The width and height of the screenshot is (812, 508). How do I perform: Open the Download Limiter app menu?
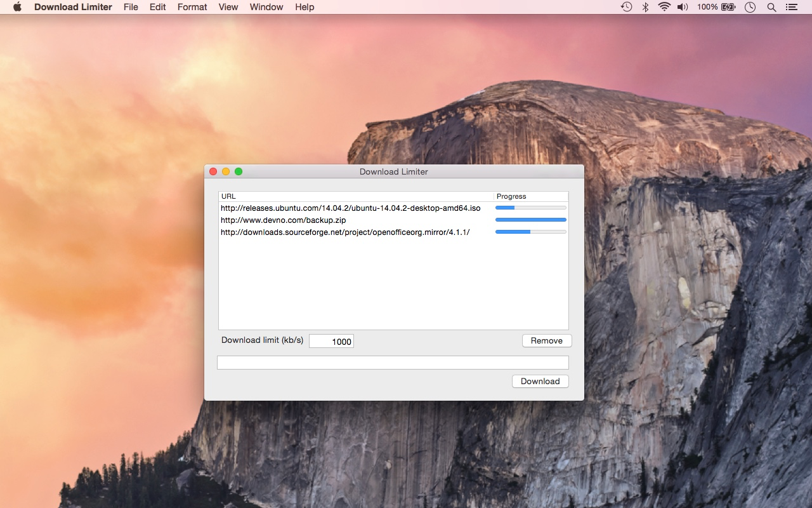pos(73,7)
